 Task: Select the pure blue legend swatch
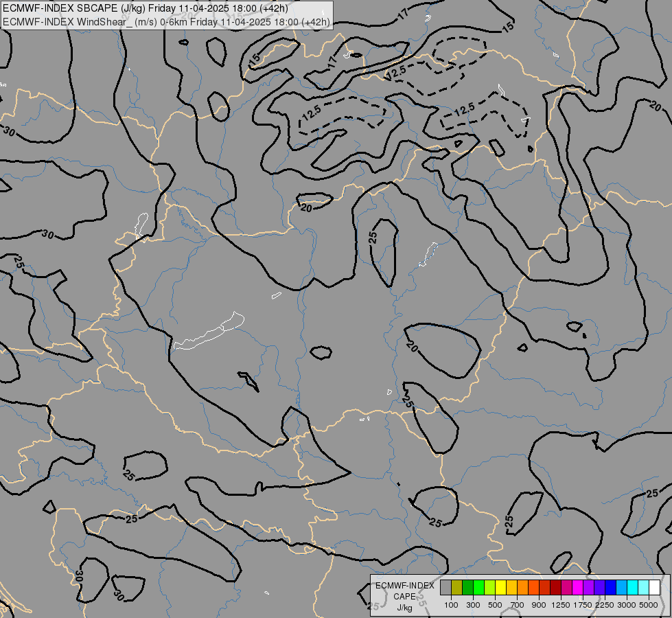(x=610, y=587)
